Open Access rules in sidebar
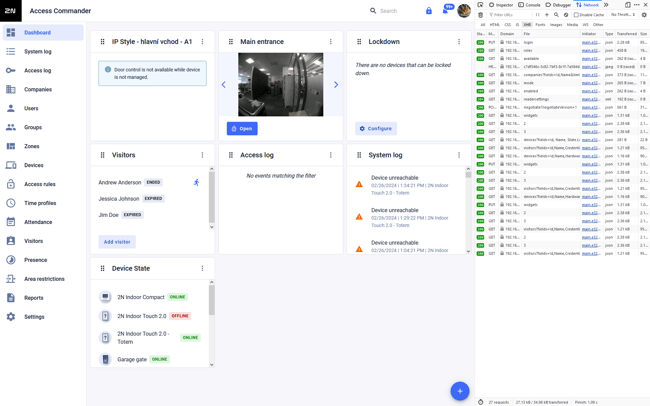650x406 pixels. [43, 184]
